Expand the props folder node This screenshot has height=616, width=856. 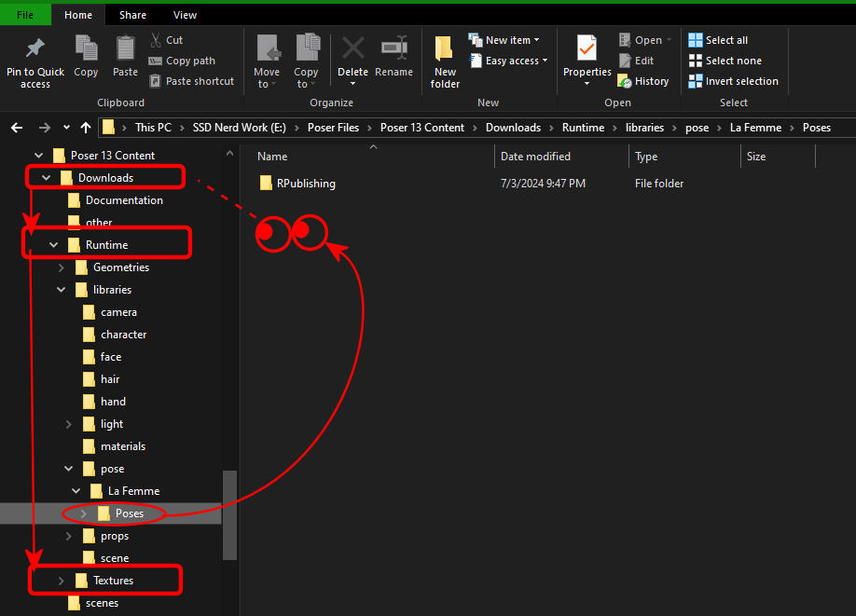tap(69, 536)
